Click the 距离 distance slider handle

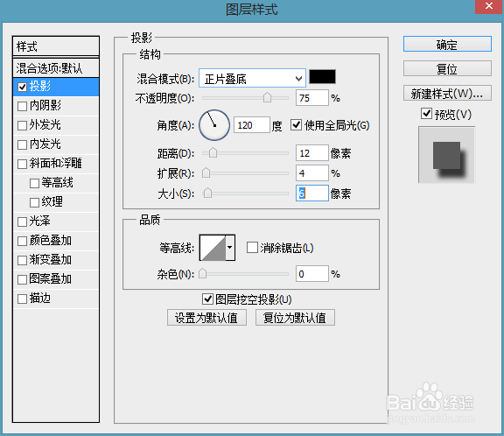[213, 152]
